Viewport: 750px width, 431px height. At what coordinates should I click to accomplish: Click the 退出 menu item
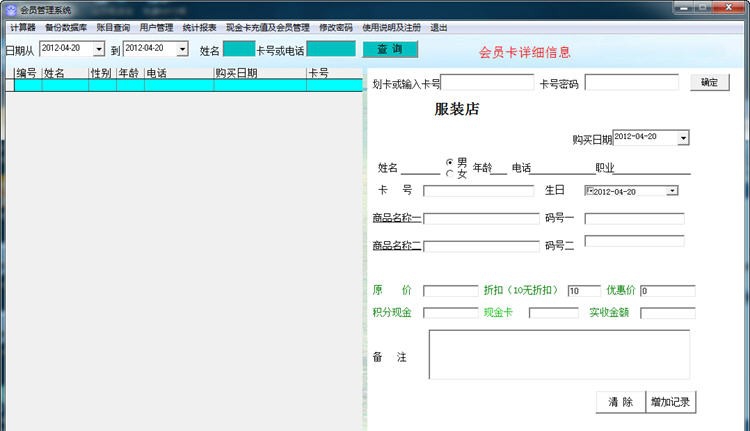[439, 27]
